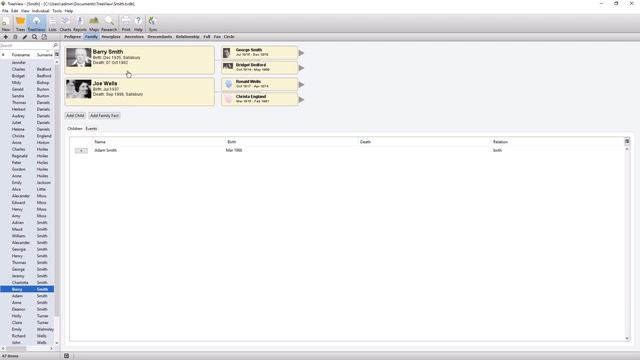The width and height of the screenshot is (640, 360).
Task: Switch to the Circle view tab
Action: point(229,37)
